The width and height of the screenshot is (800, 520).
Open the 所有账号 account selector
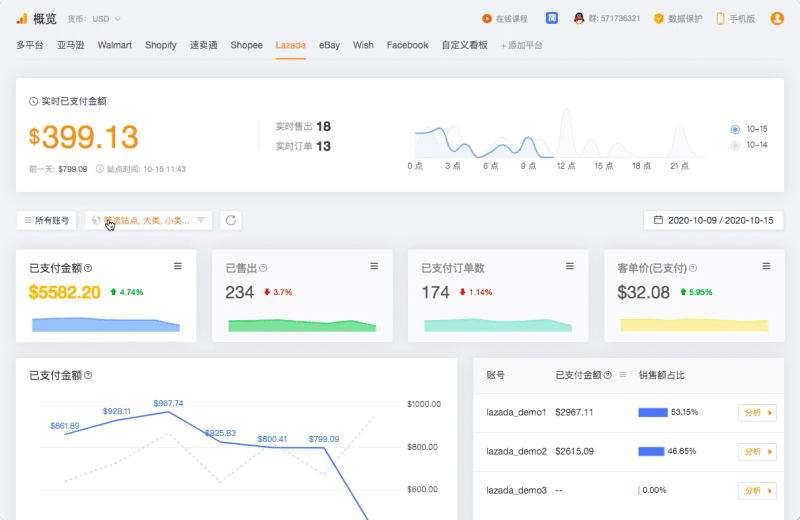click(x=48, y=220)
